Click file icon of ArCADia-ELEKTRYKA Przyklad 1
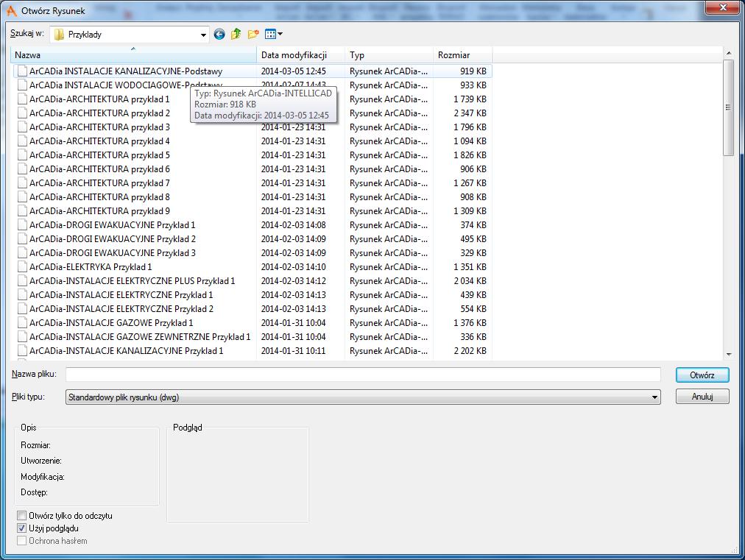This screenshot has height=560, width=745. pos(22,267)
